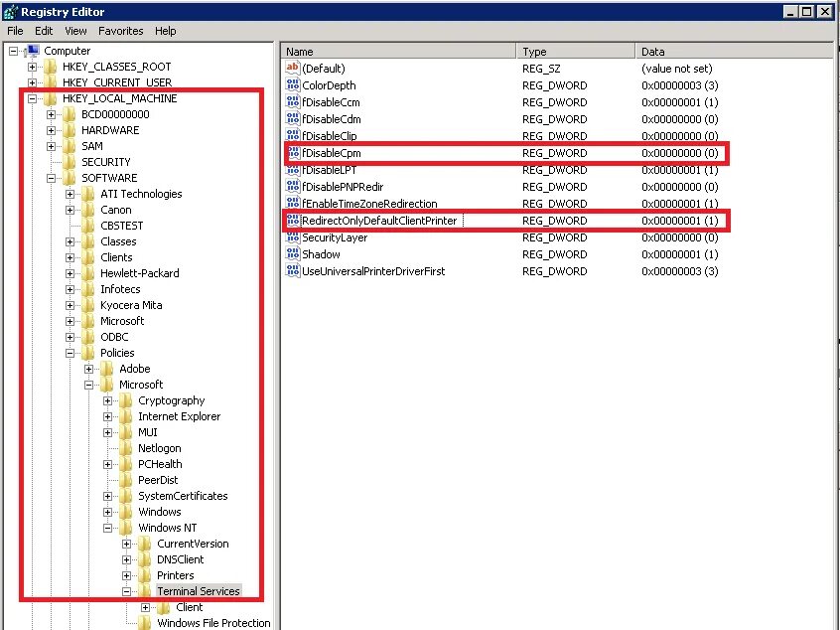840x630 pixels.
Task: Expand the DNSClient key
Action: pyautogui.click(x=126, y=559)
